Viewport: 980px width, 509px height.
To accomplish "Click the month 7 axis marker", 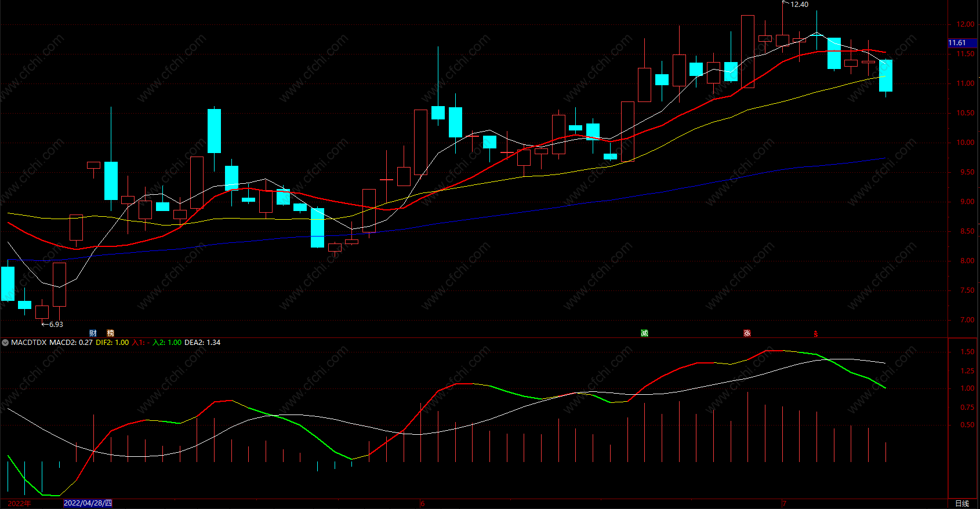I will 784,503.
